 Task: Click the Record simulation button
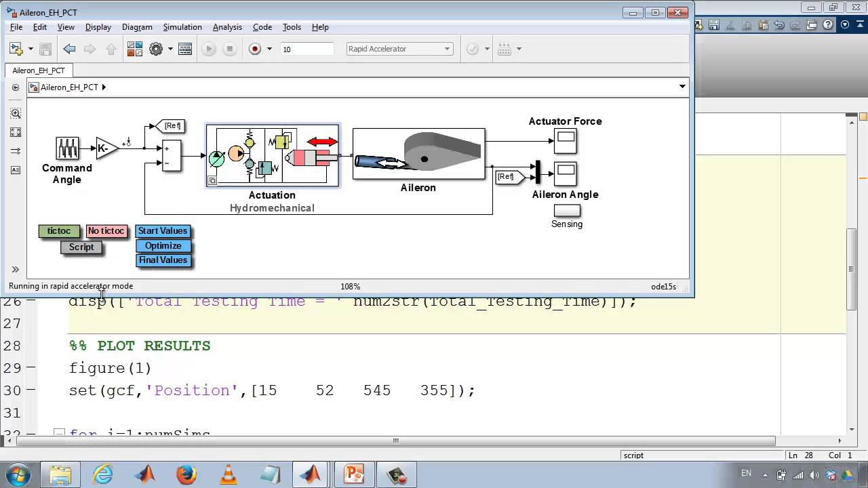pos(255,49)
